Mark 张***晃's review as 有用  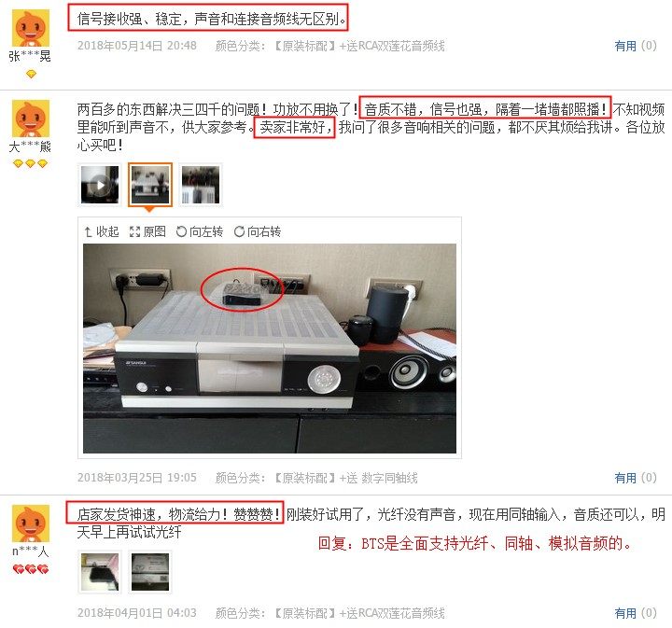pyautogui.click(x=636, y=46)
